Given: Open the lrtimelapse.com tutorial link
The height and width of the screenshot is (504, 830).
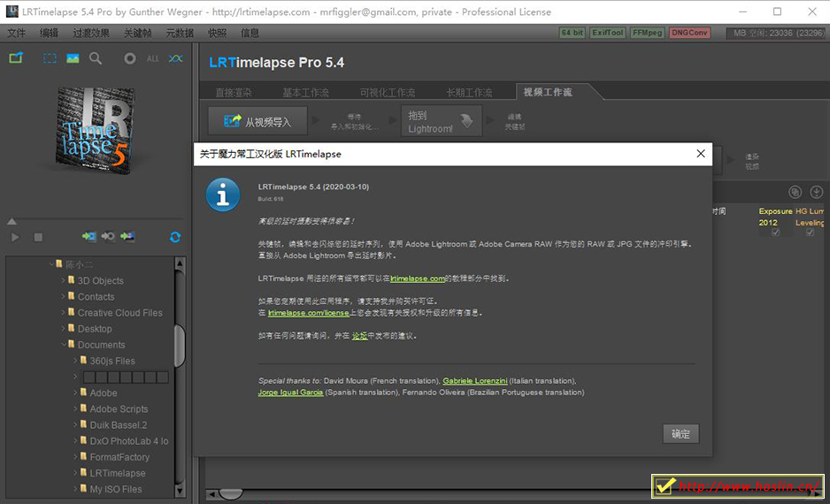Looking at the screenshot, I should point(417,279).
